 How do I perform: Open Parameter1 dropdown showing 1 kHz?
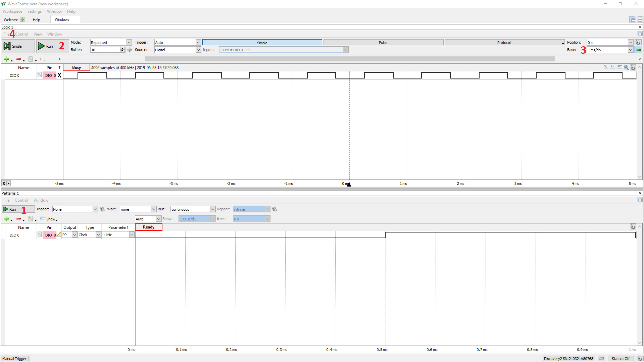(x=118, y=235)
